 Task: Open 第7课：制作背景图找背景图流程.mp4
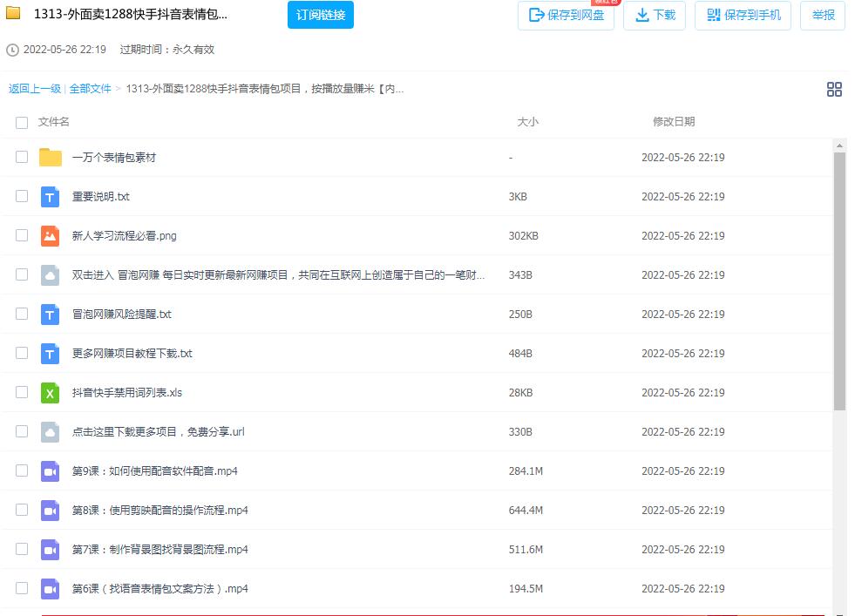click(160, 550)
